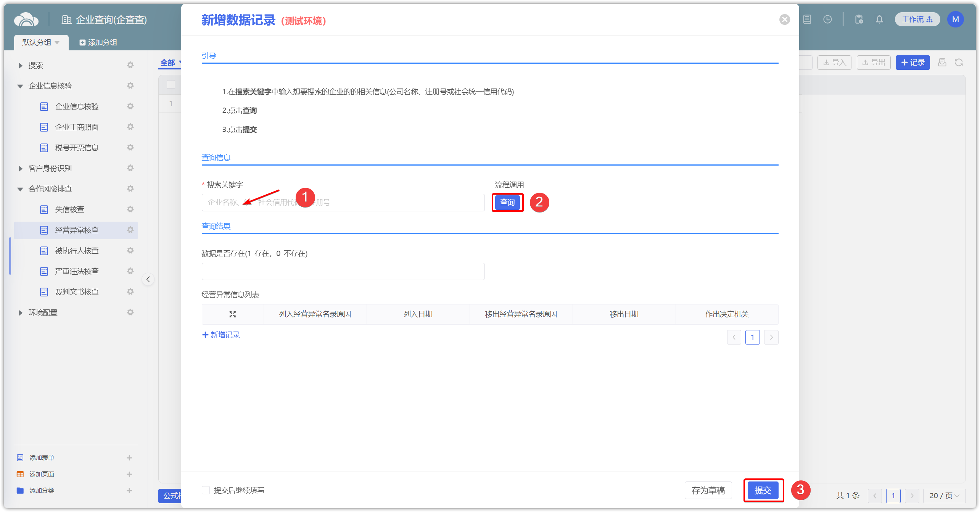Expand the 环境配置 group
The image size is (980, 512).
tap(20, 312)
